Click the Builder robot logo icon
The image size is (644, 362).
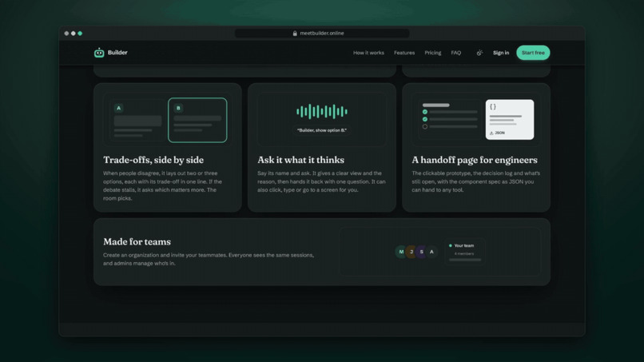[x=99, y=53]
